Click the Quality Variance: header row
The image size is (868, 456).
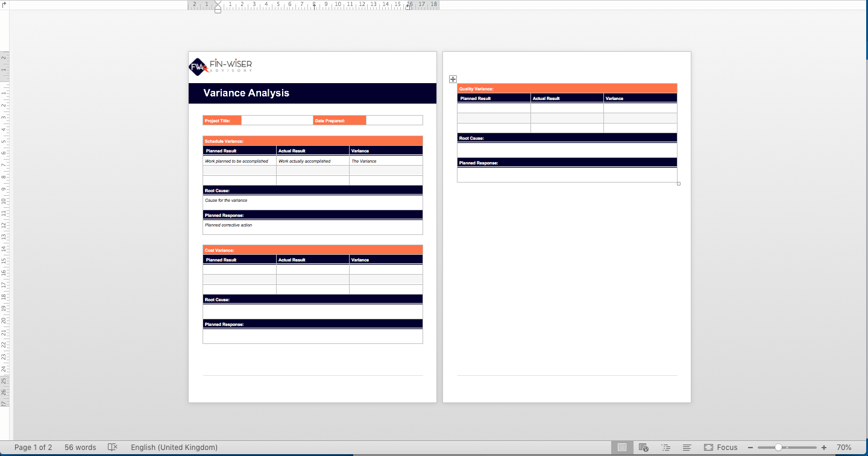(567, 89)
